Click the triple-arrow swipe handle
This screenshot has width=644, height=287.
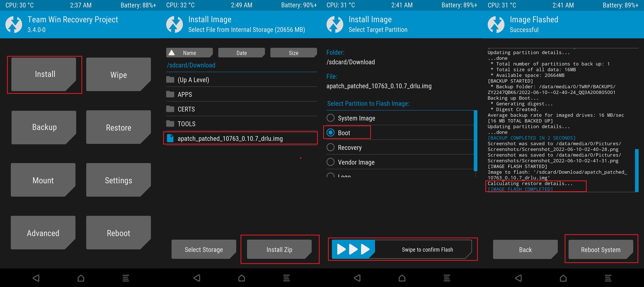click(353, 250)
